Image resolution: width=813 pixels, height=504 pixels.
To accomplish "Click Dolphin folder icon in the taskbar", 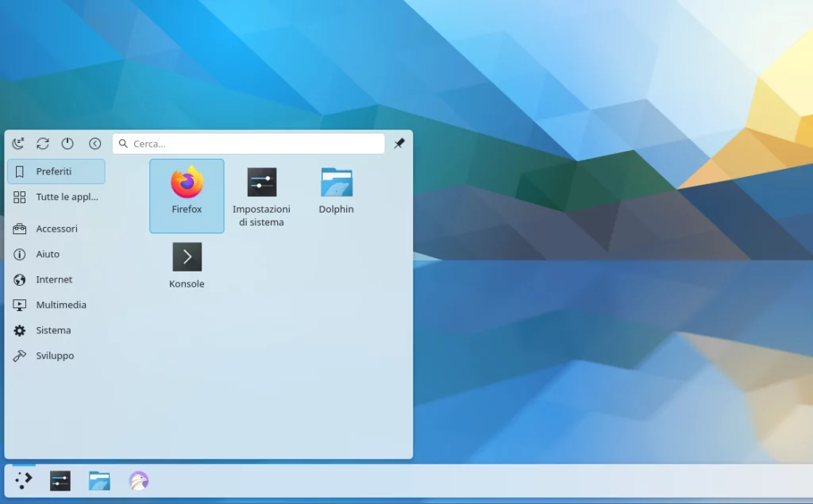I will 99,481.
